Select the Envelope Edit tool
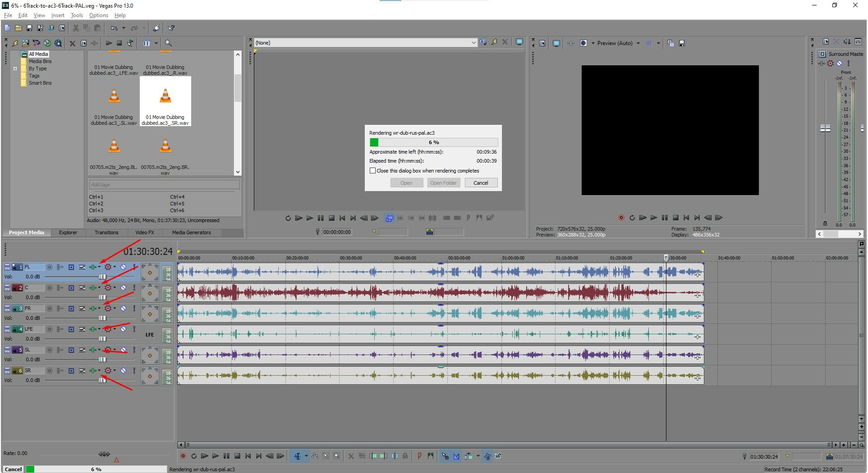 pyautogui.click(x=315, y=456)
